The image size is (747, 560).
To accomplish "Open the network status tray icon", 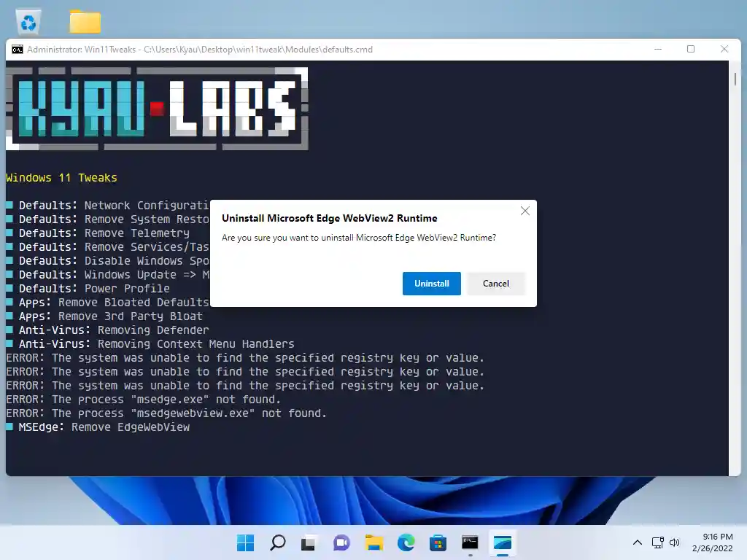I will [658, 542].
